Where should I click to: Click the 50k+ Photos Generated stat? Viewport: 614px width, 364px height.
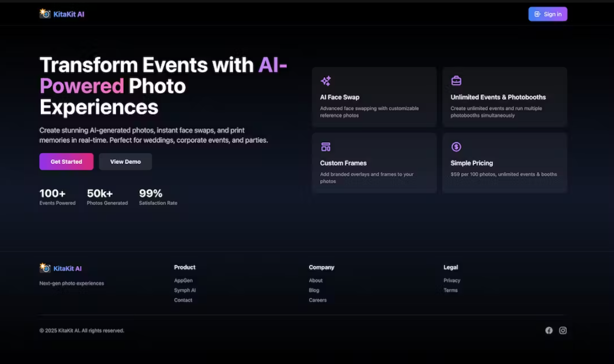[107, 197]
